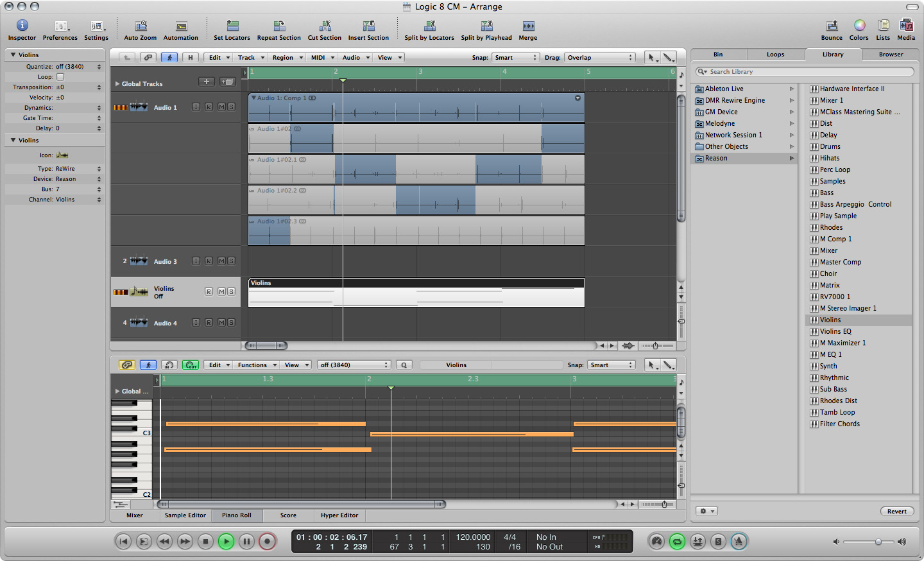Open the Colors palette icon
This screenshot has height=561, width=924.
[859, 26]
